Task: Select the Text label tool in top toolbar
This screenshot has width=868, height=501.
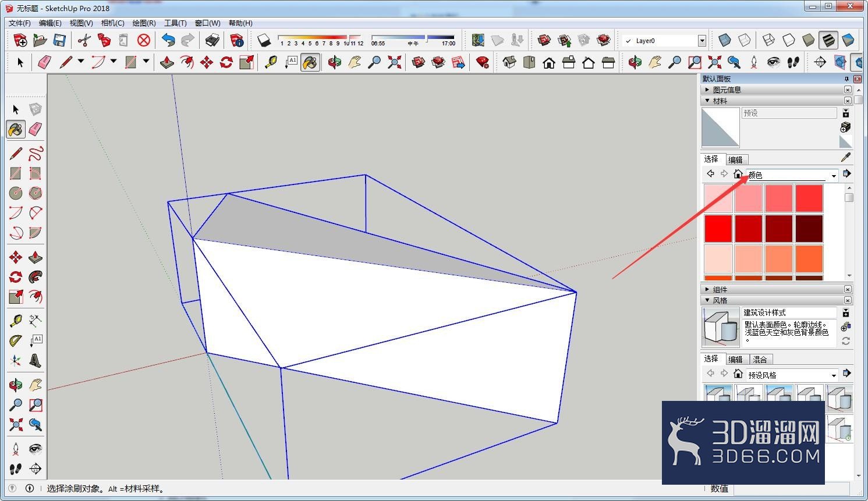Action: 290,62
